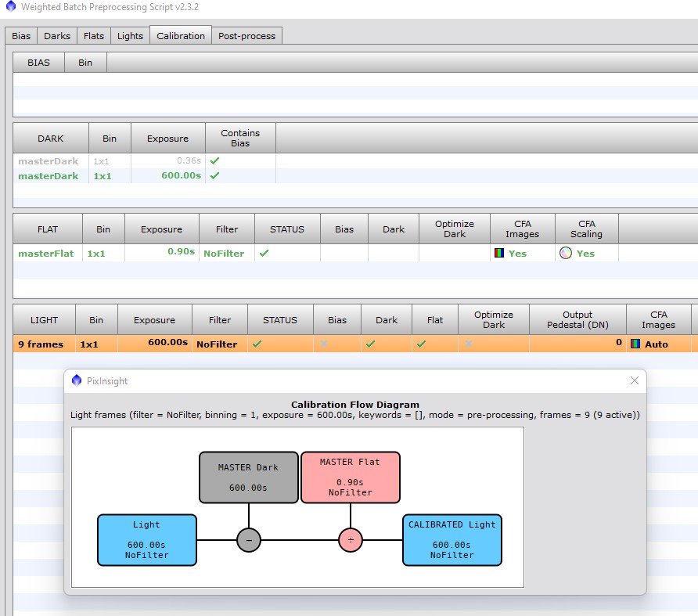Click the LIGHT column header
Image resolution: width=698 pixels, height=616 pixels.
point(44,320)
